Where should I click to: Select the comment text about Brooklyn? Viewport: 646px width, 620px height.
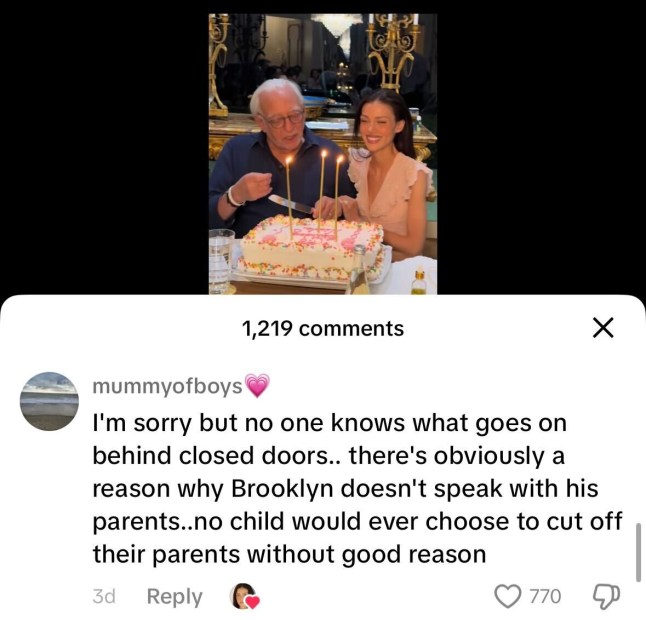point(357,489)
